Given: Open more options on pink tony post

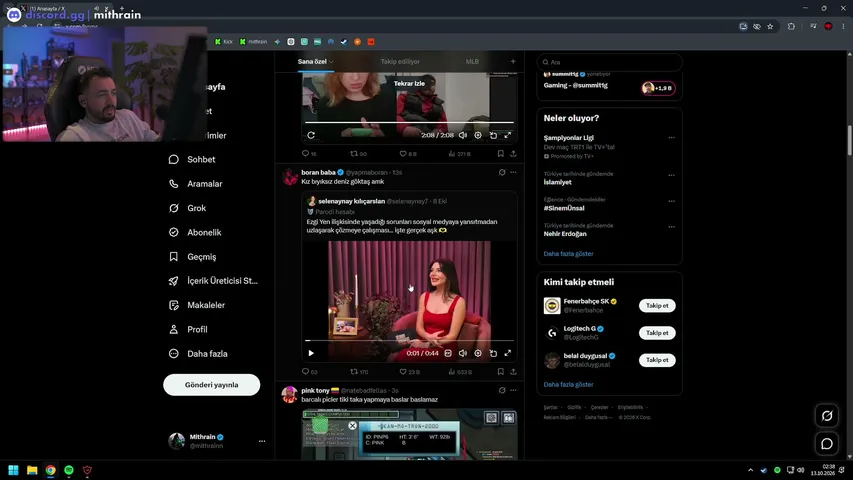Looking at the screenshot, I should (513, 390).
